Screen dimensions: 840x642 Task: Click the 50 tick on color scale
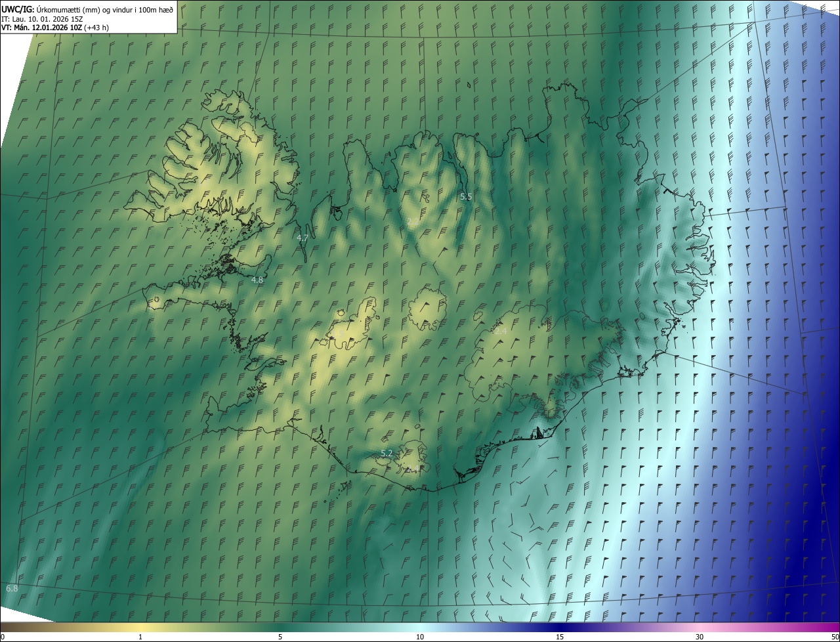(x=835, y=637)
